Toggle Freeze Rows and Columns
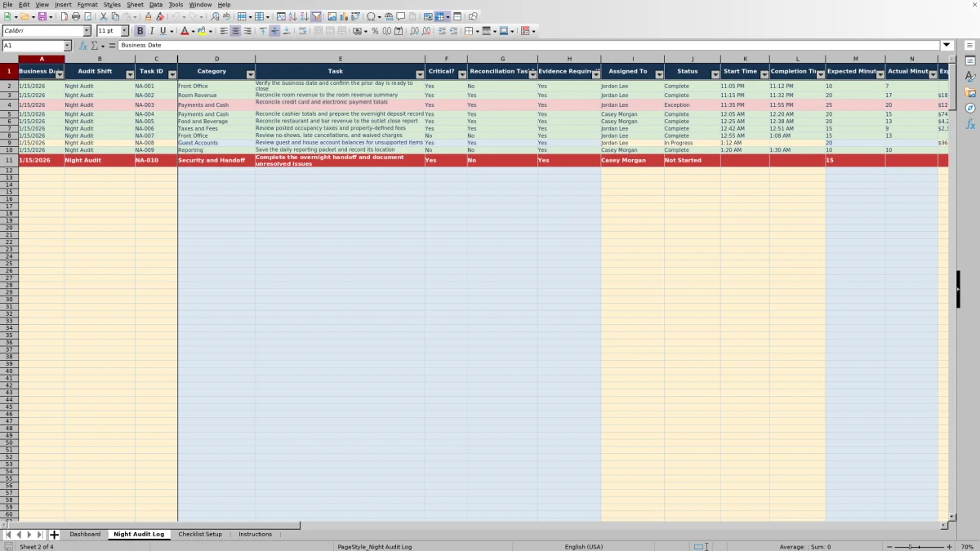Viewport: 980px width, 551px height. click(439, 16)
